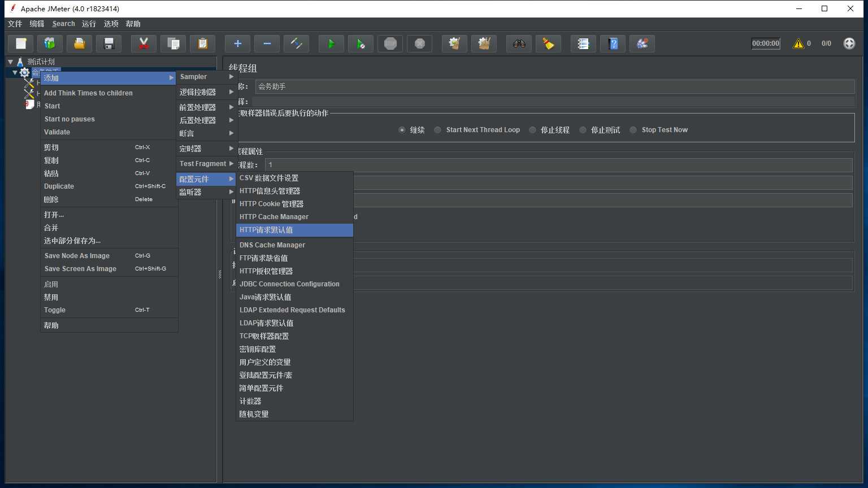
Task: Expand the 前置处理器 submenu
Action: click(x=206, y=107)
